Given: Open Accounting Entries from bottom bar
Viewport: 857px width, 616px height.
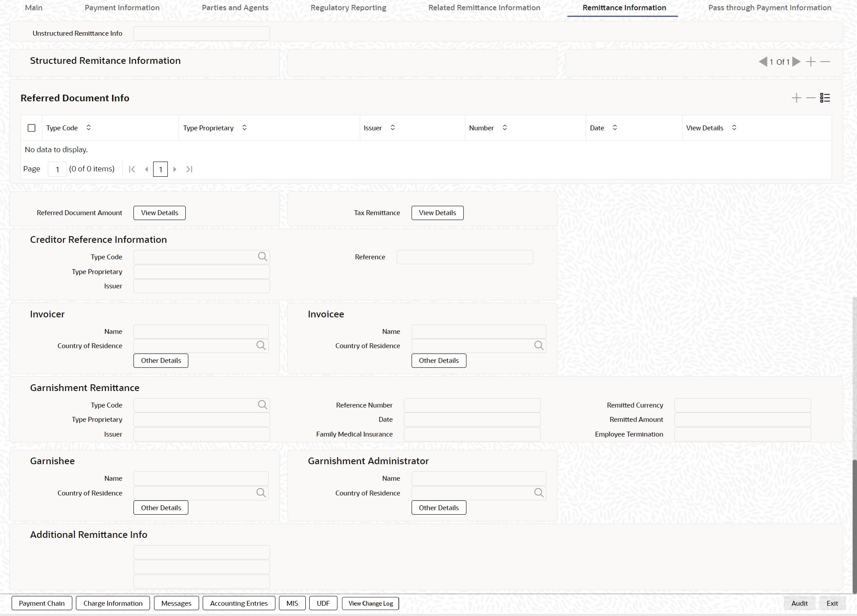Looking at the screenshot, I should pyautogui.click(x=239, y=603).
